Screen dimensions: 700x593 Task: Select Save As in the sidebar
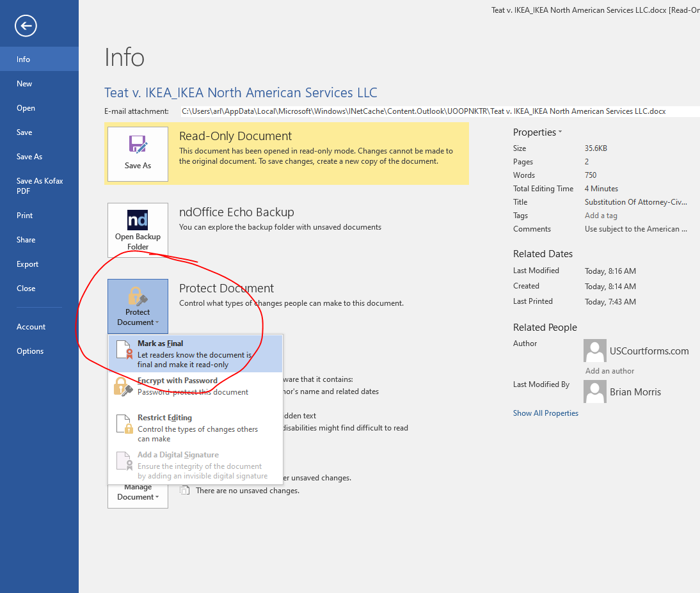pos(39,157)
